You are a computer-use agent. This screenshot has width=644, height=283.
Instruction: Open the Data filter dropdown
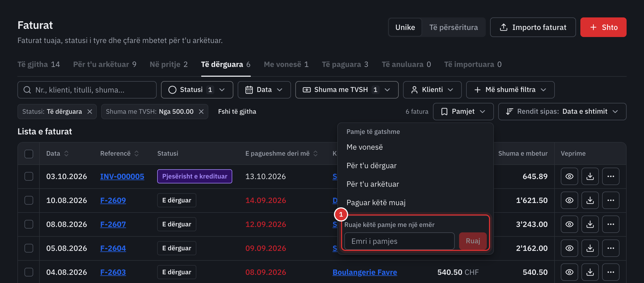(264, 90)
